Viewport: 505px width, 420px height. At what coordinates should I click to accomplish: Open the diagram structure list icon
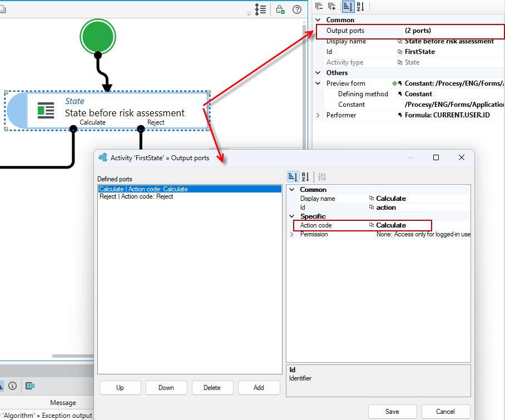point(260,9)
